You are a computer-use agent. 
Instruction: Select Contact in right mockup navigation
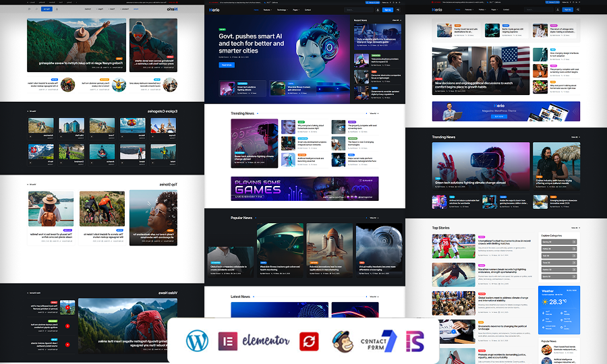506,9
